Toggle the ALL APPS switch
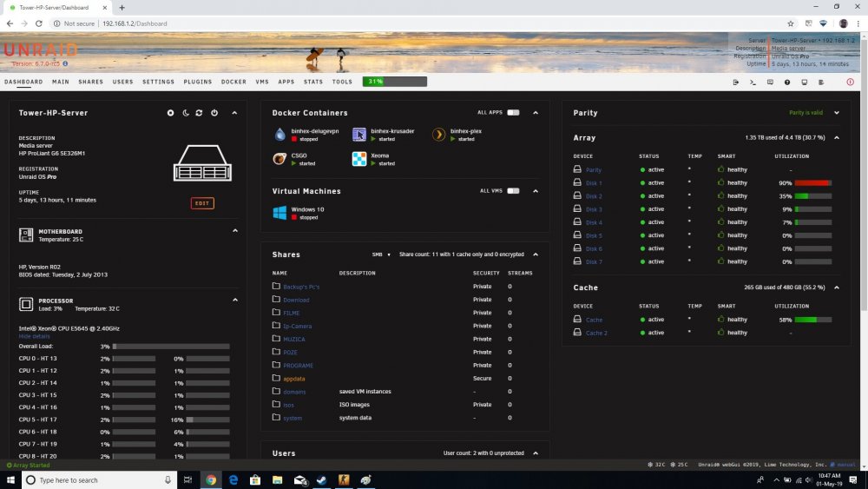Screen dimensions: 868x489 (x=513, y=112)
